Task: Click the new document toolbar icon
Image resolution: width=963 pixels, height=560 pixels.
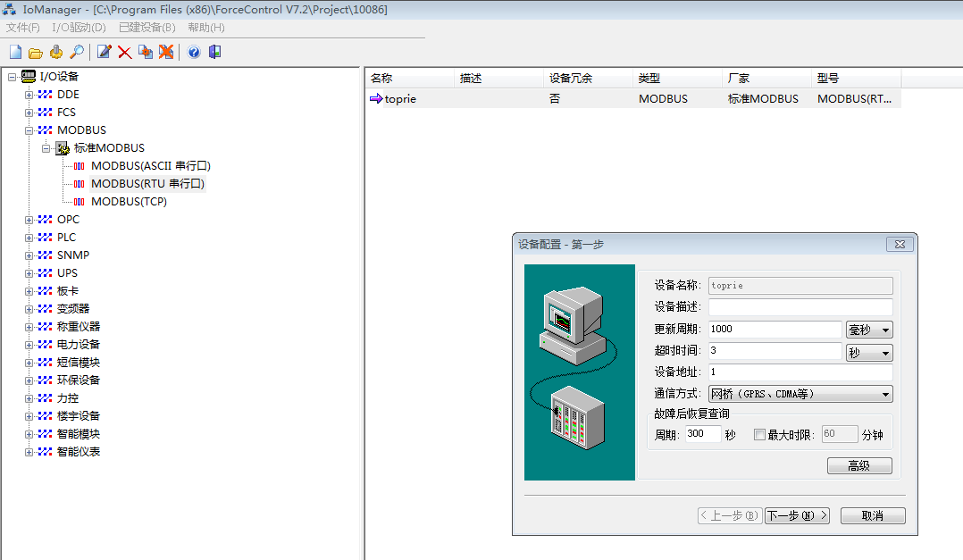Action: [15, 53]
